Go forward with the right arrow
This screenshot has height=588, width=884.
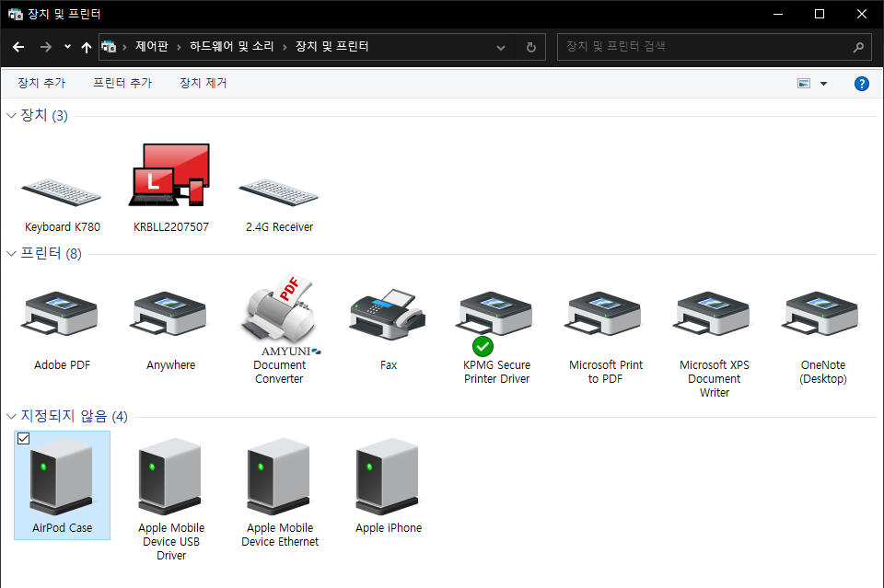[46, 47]
